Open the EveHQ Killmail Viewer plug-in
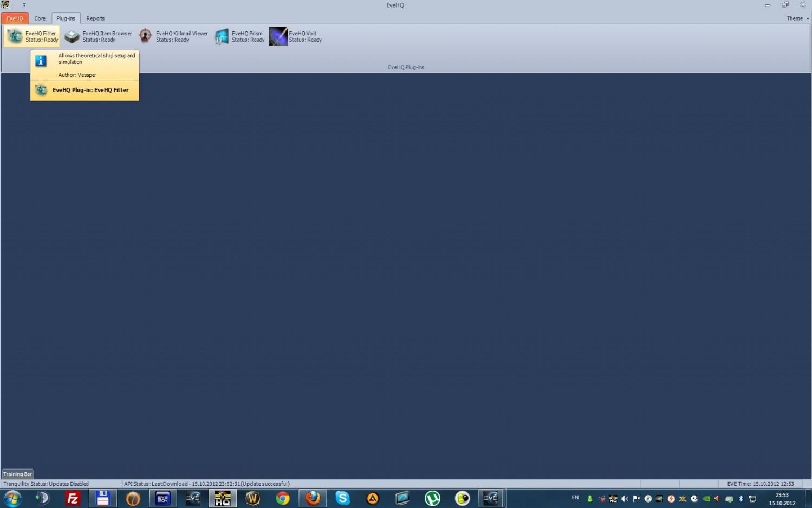This screenshot has width=812, height=508. click(173, 36)
